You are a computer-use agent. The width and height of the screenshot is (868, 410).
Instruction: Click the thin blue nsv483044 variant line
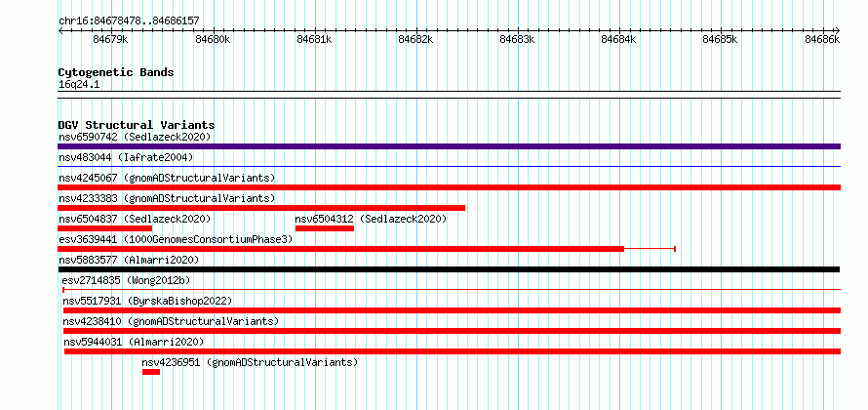(x=449, y=166)
